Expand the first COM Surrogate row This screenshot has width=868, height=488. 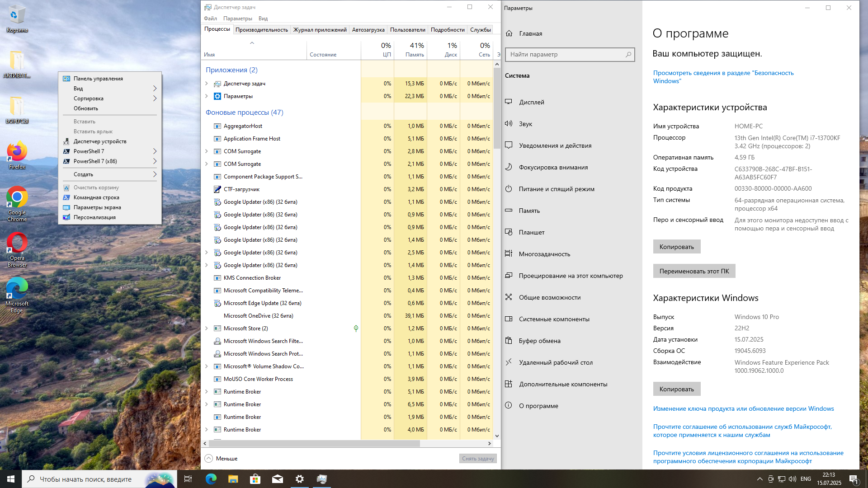(207, 151)
